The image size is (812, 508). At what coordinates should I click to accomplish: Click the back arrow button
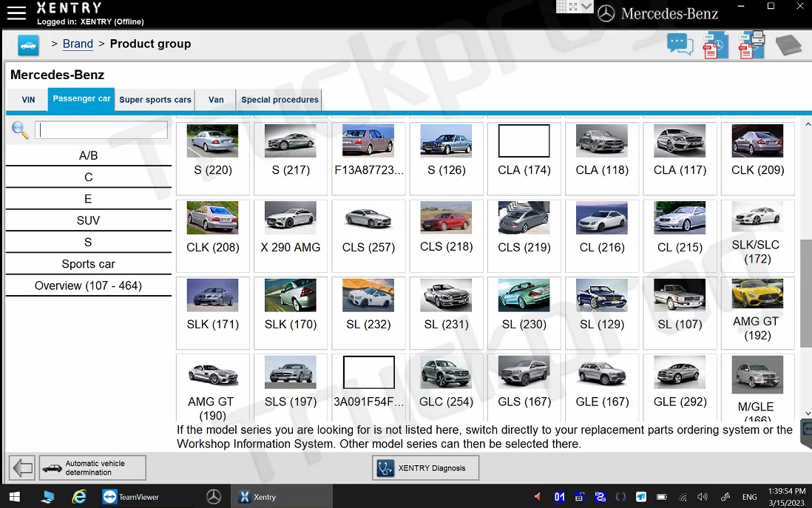tap(22, 468)
